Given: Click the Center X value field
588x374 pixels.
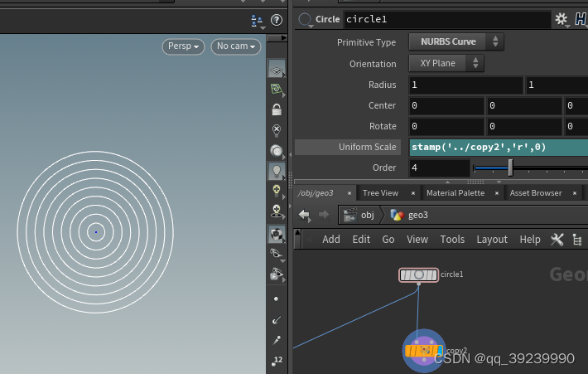Looking at the screenshot, I should 446,105.
